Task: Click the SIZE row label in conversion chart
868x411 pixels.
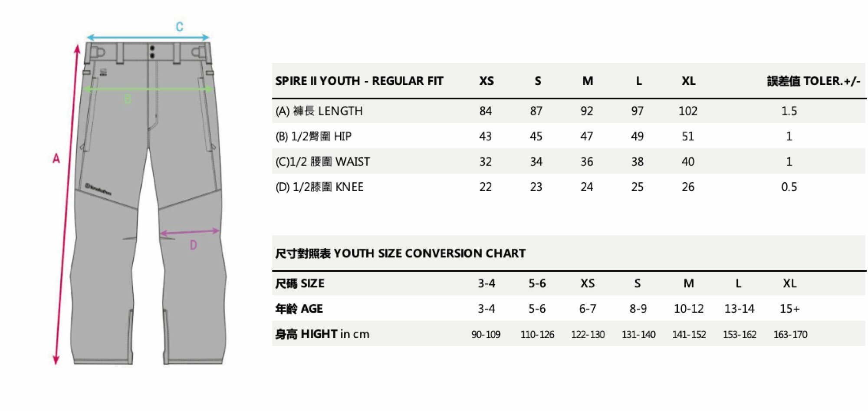Action: 299,284
